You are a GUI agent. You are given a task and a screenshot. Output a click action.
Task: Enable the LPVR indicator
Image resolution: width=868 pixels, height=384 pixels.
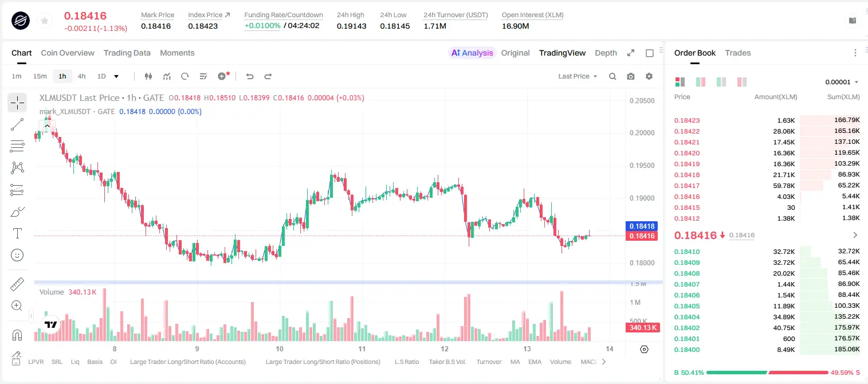click(x=36, y=362)
